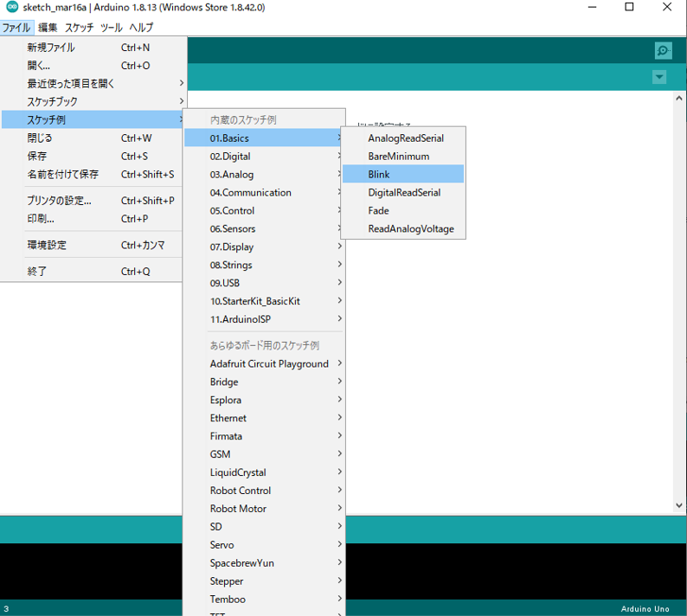Expand 02.Digital examples submenu
687x616 pixels.
point(264,156)
